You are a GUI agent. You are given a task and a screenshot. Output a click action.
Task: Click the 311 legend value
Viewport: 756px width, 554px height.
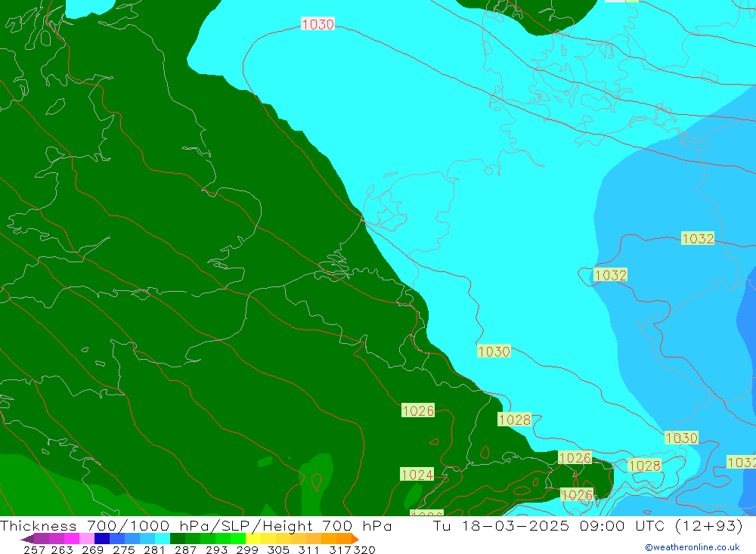(308, 549)
